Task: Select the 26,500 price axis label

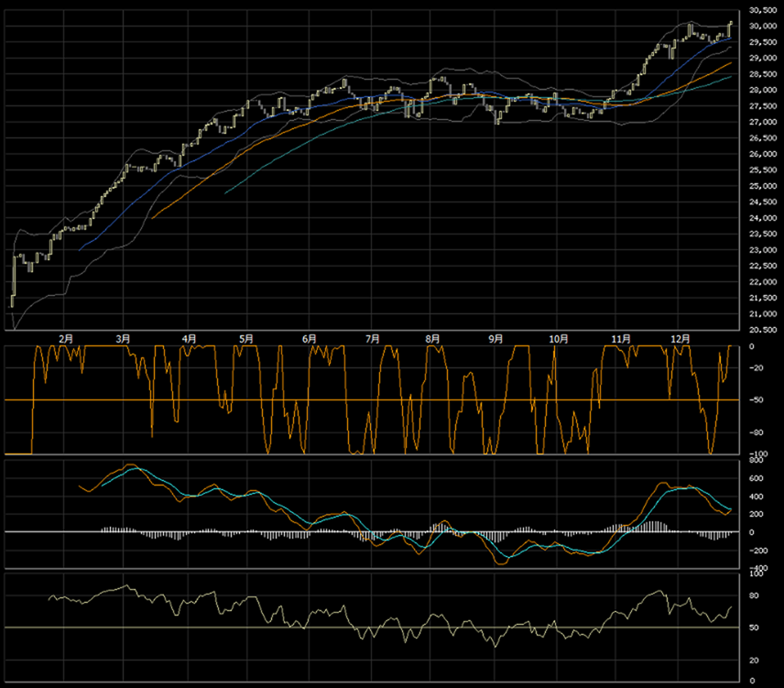Action: [763, 138]
